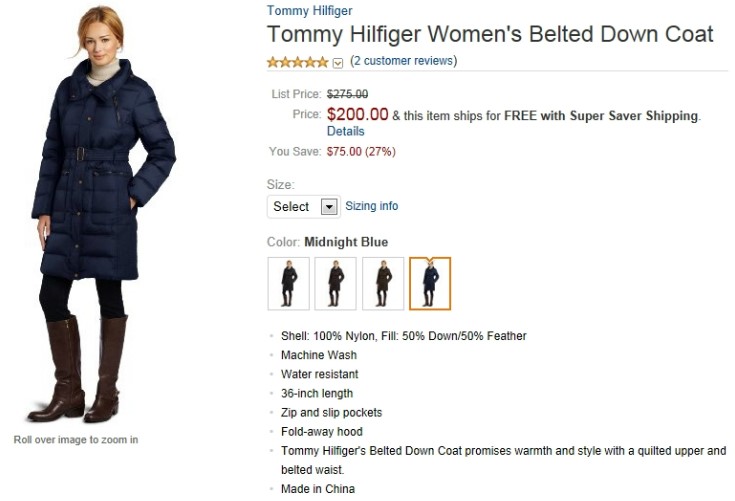
Task: Click the crossed-out $275.00 list price
Action: click(347, 94)
